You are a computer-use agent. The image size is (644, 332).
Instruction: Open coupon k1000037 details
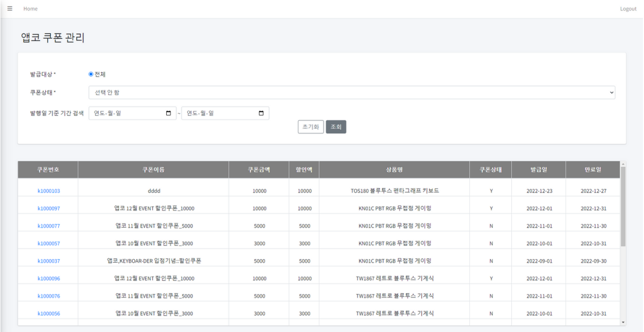[48, 261]
